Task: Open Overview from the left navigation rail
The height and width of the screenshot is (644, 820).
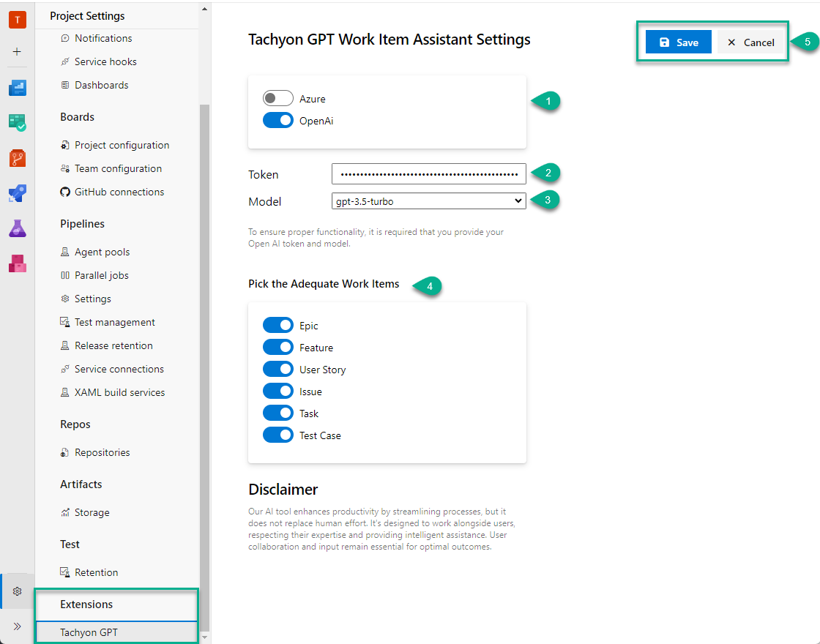Action: pos(18,87)
